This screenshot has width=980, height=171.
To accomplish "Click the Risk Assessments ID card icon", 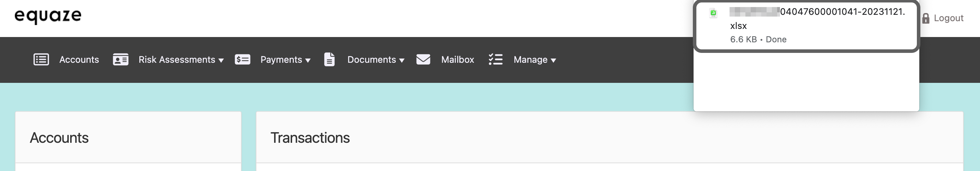I will (121, 60).
